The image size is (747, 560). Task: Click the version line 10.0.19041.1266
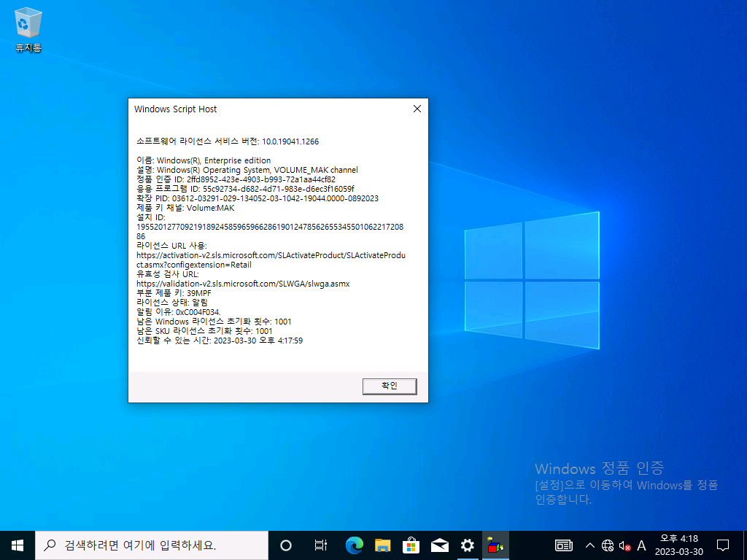[x=228, y=141]
